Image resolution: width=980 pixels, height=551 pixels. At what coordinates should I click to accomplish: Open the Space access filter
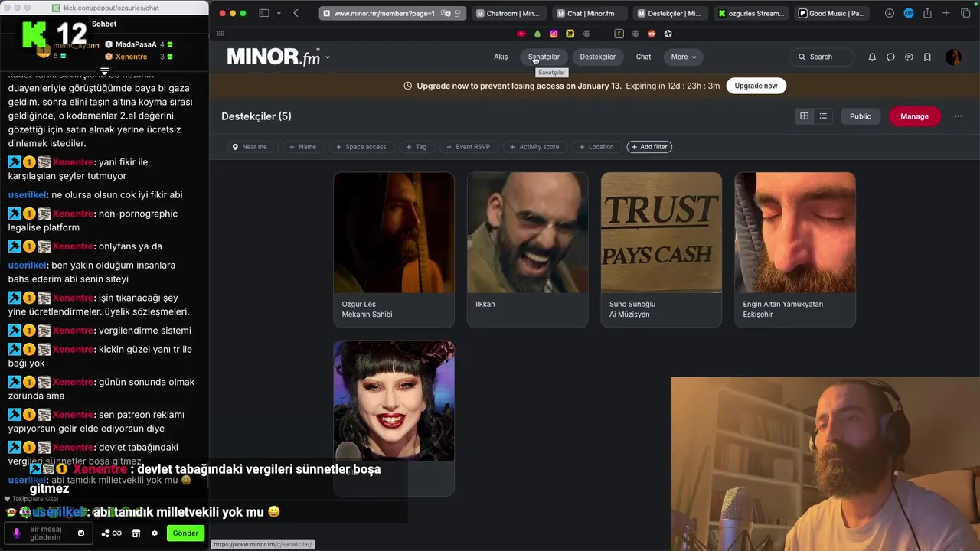click(x=361, y=147)
